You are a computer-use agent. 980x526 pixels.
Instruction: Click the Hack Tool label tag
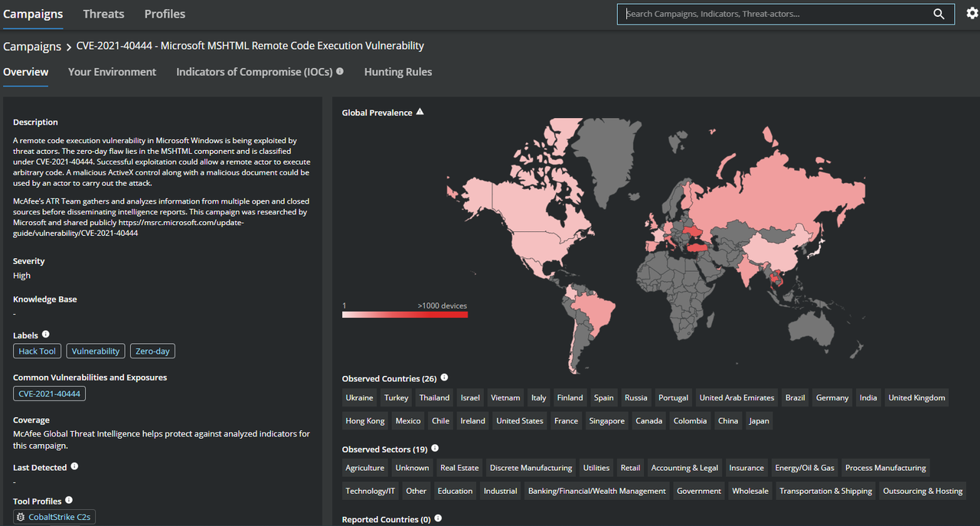[38, 351]
